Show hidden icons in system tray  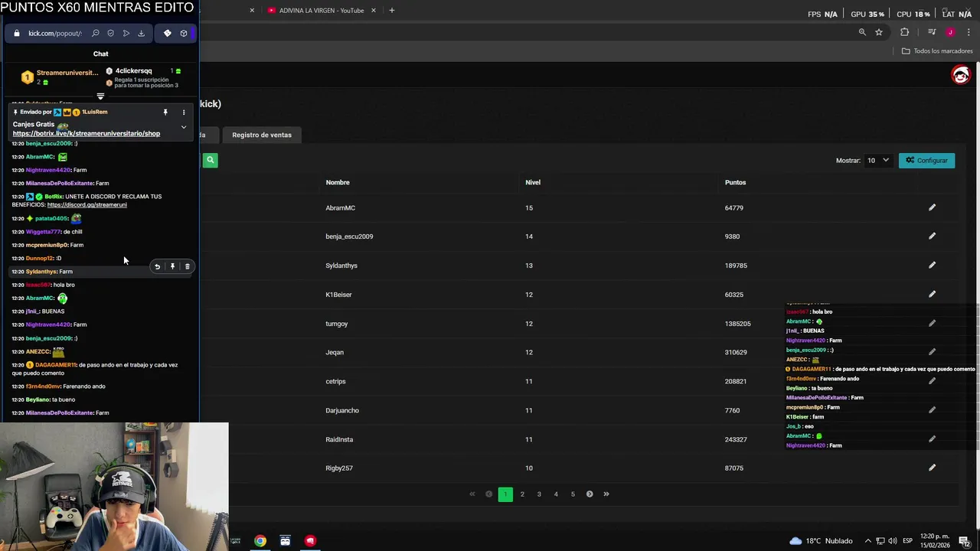click(867, 541)
